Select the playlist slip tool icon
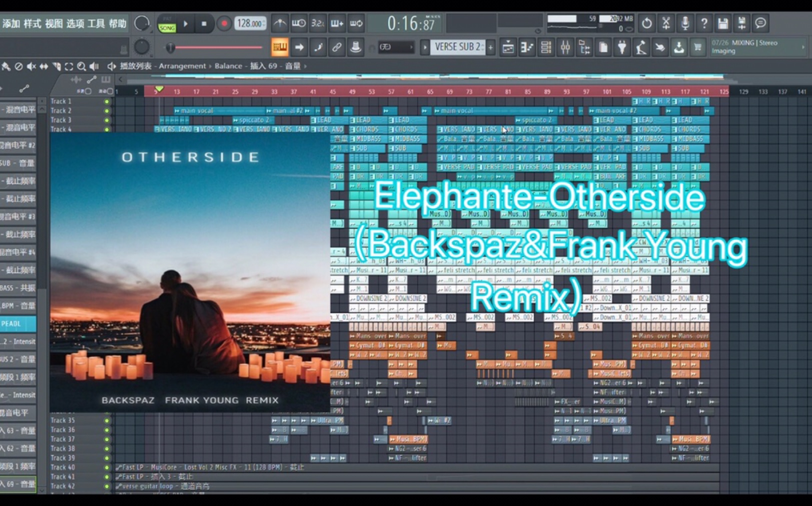This screenshot has width=812, height=506. (44, 66)
